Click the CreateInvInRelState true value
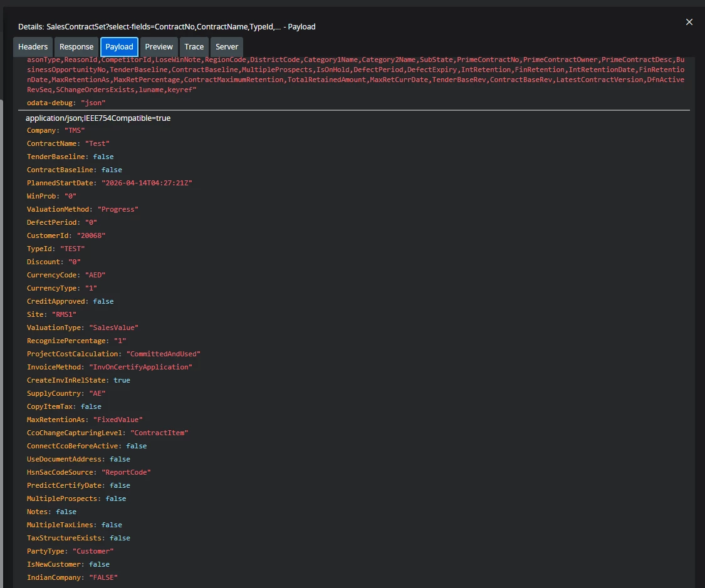Viewport: 705px width, 588px height. pyautogui.click(x=122, y=381)
